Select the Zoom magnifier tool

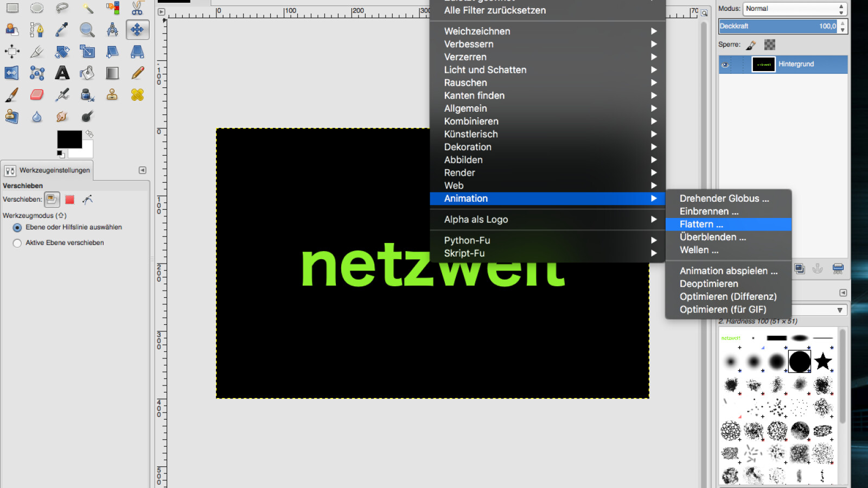87,29
